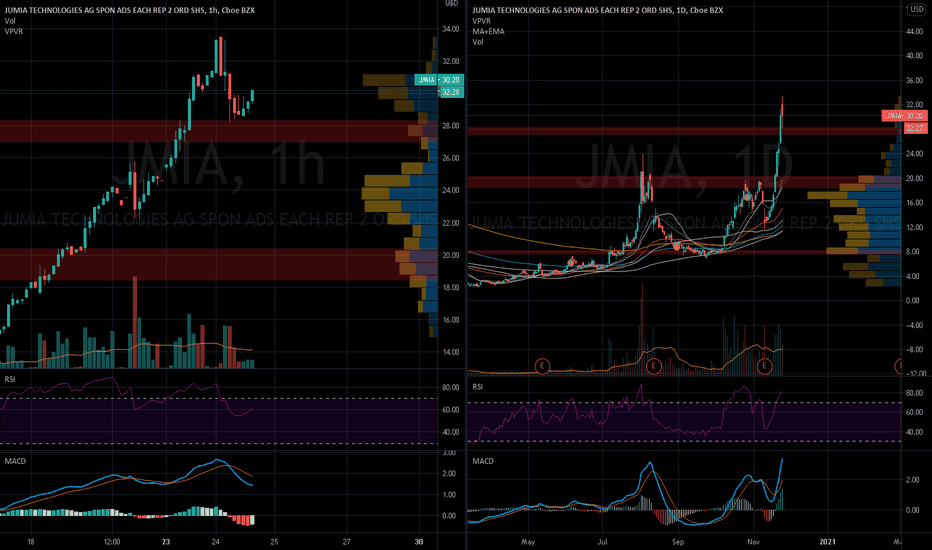932x550 pixels.
Task: Click the 44.00 price axis value on 1D chart
Action: [914, 31]
